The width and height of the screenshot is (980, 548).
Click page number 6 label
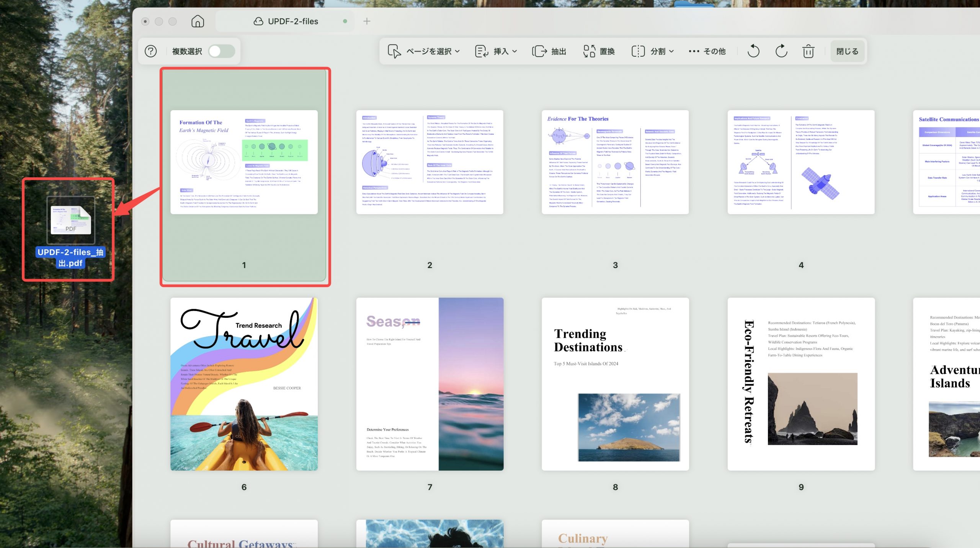[244, 487]
